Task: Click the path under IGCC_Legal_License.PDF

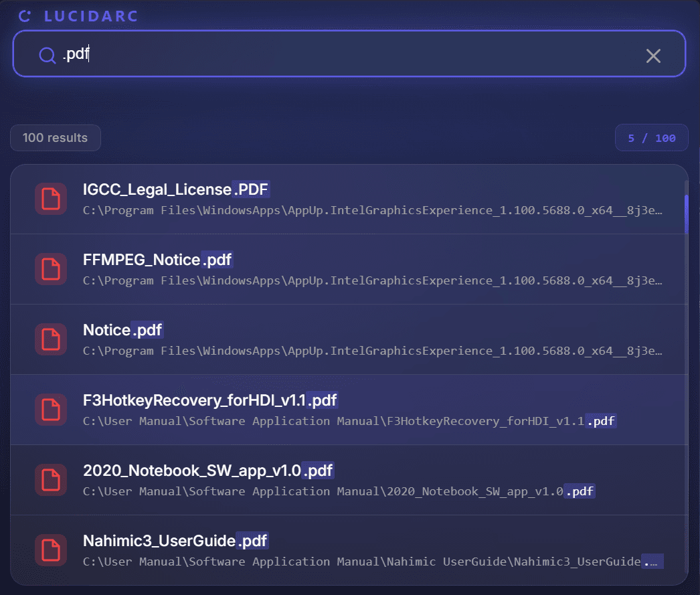Action: (x=373, y=210)
